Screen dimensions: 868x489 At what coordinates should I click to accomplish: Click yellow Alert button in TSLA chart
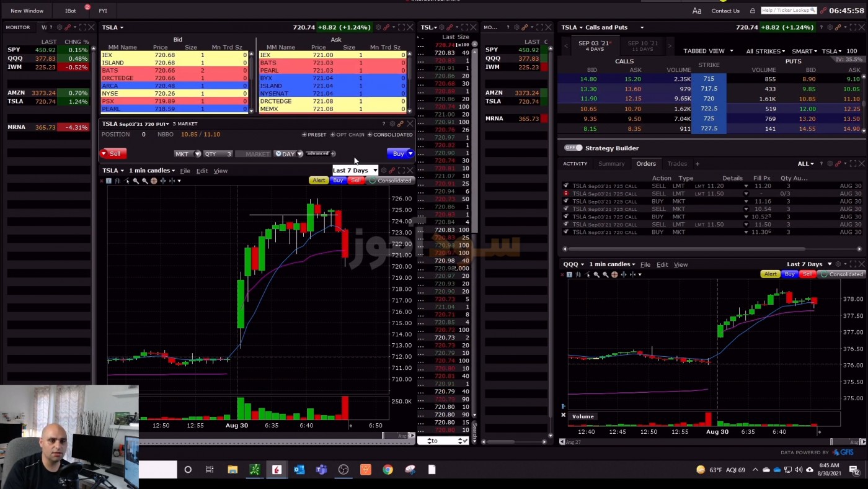pos(319,181)
